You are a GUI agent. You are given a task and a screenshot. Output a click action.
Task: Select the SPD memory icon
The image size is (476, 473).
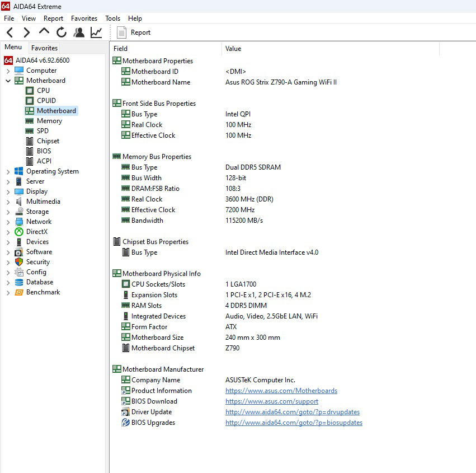[x=30, y=131]
